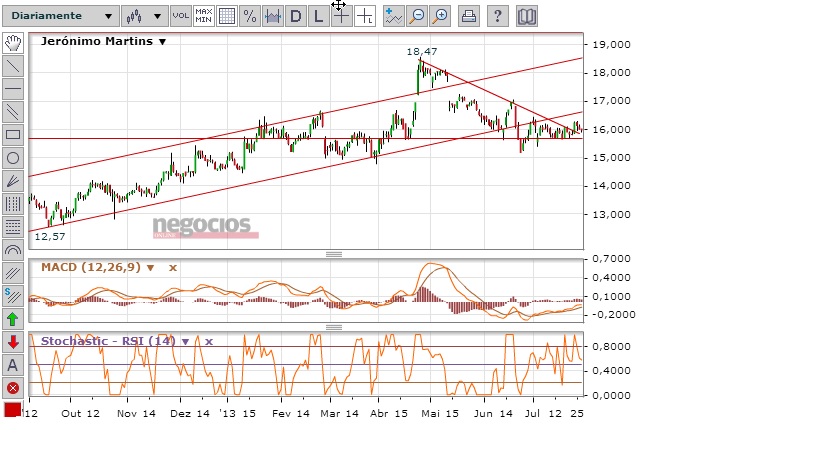Click the 19,000 price axis value
This screenshot has width=819, height=460.
pyautogui.click(x=612, y=44)
